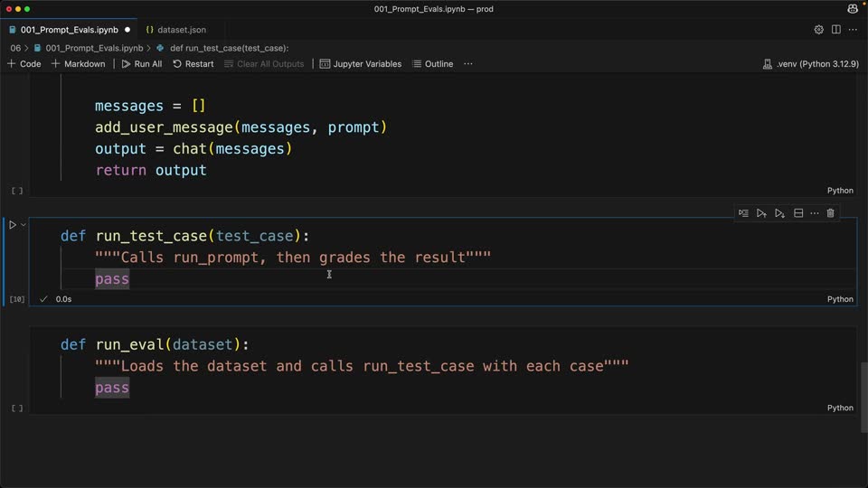The width and height of the screenshot is (868, 488).
Task: Split cell icon in cell toolbar
Action: 798,213
